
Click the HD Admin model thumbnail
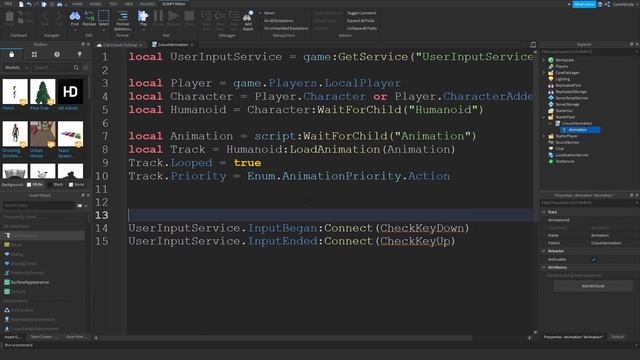pos(70,92)
